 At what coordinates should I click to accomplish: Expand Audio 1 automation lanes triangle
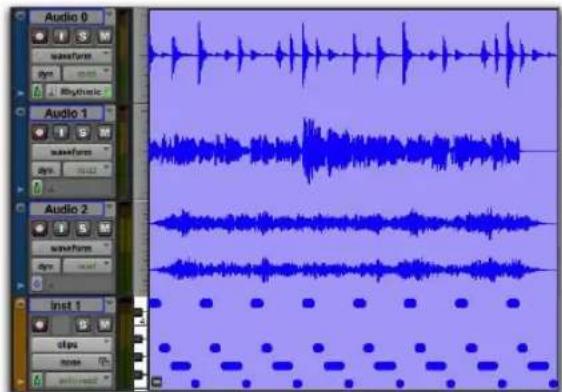(20, 189)
